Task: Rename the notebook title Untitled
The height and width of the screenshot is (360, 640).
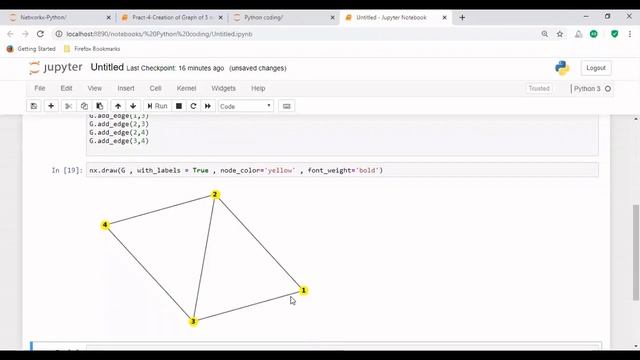Action: click(x=107, y=67)
